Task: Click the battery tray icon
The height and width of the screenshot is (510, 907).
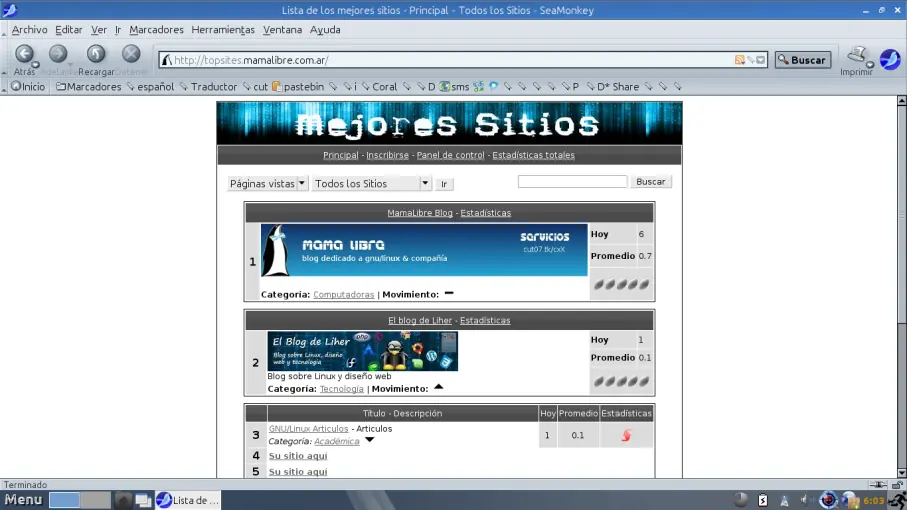Action: coord(763,500)
